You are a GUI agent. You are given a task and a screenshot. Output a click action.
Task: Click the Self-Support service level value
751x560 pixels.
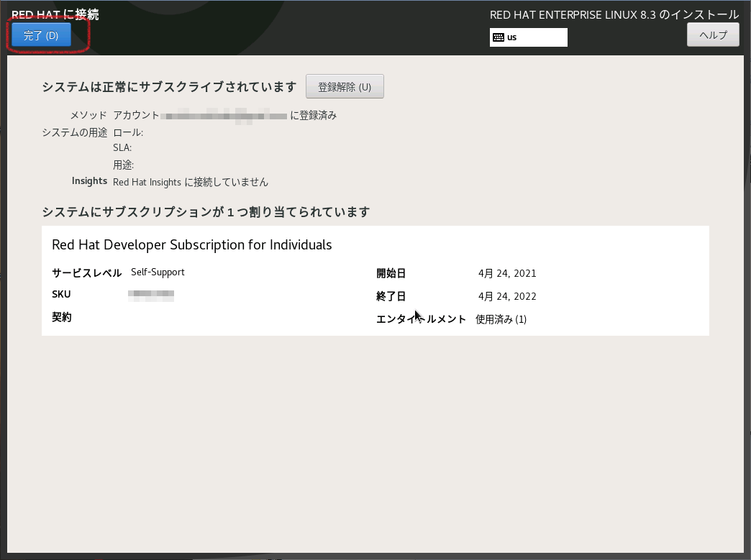(158, 272)
